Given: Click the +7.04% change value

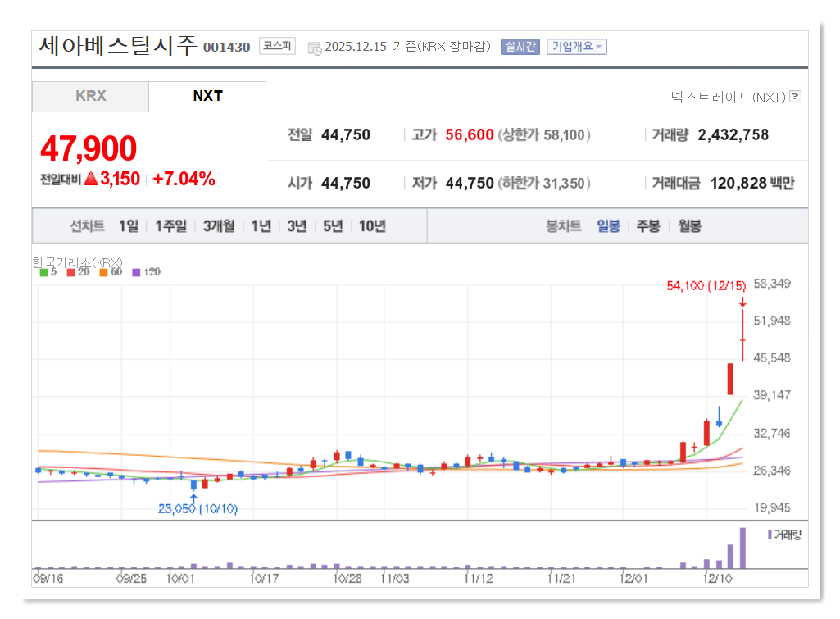Looking at the screenshot, I should (x=184, y=179).
